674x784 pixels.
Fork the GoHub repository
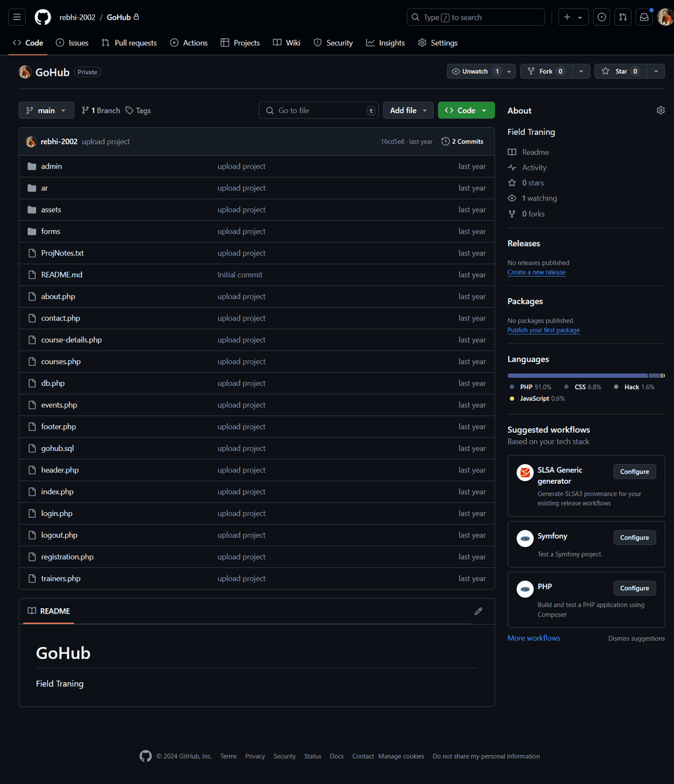(x=546, y=72)
